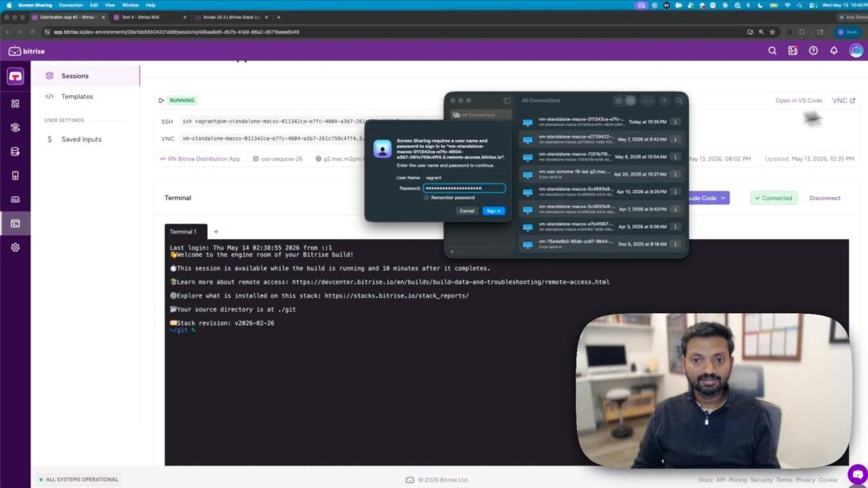Click info icon for May 7, 2026 connection
The image size is (868, 488).
pyautogui.click(x=675, y=139)
